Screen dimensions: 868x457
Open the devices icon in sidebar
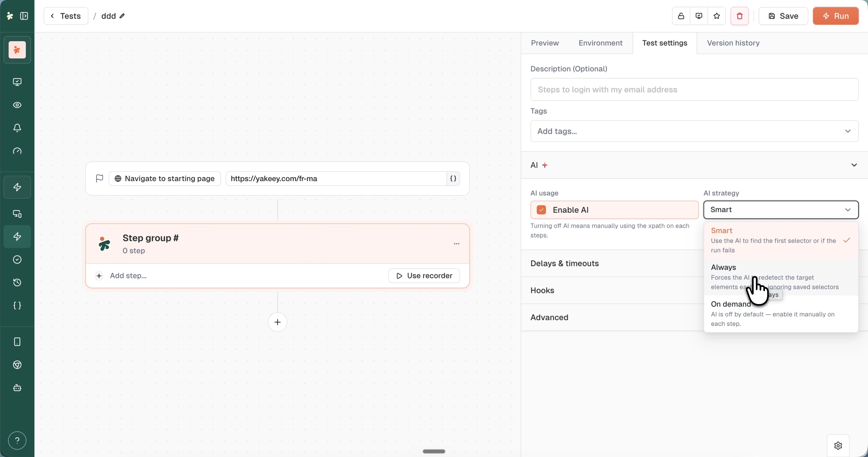point(17,214)
